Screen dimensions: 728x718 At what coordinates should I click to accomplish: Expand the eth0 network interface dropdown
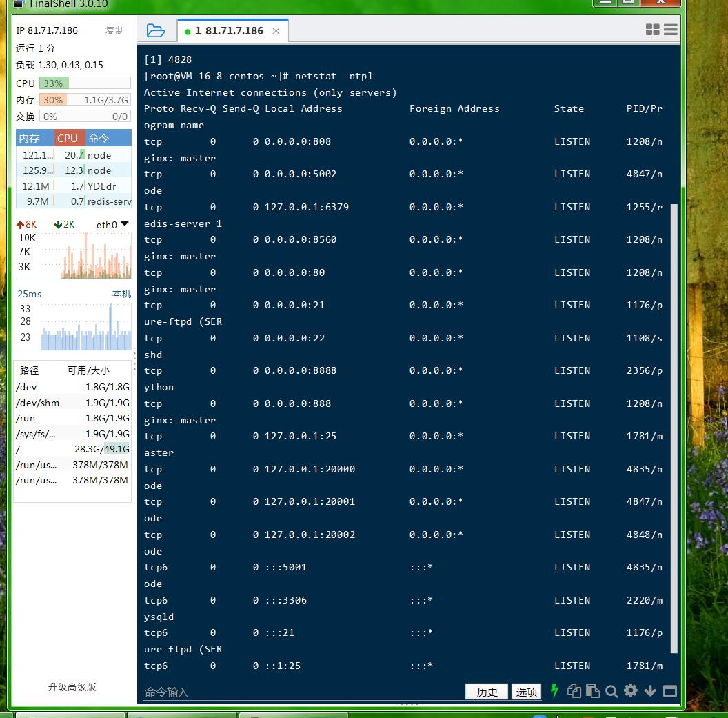(124, 224)
